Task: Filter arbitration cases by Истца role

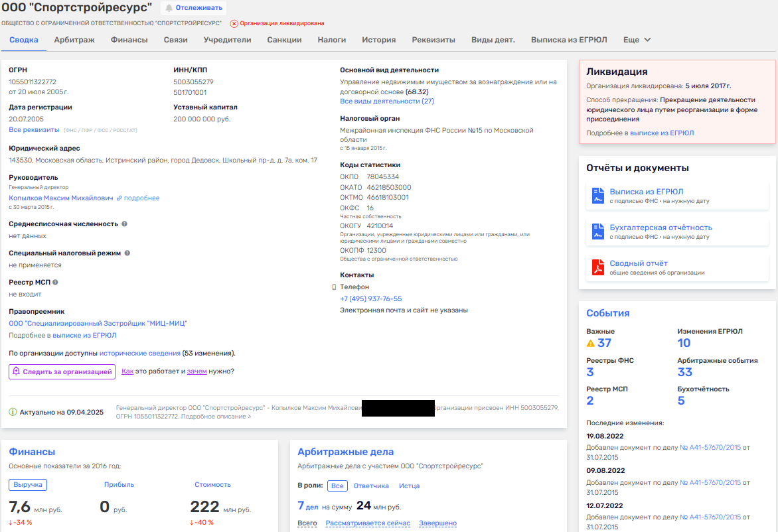Action: [410, 486]
